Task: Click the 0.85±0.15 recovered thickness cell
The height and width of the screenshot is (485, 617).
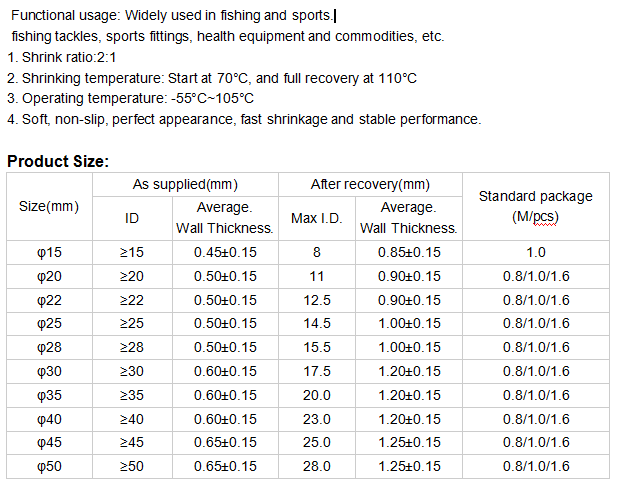Action: pos(408,253)
